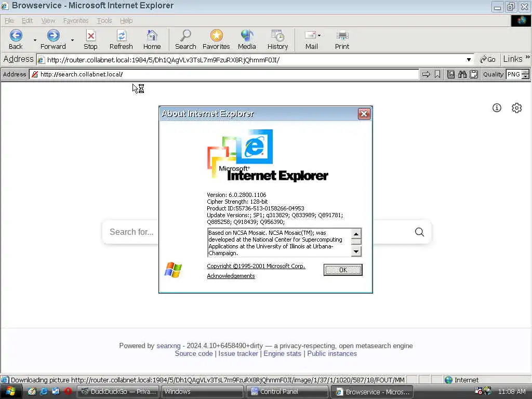532x399 pixels.
Task: Print the current page
Action: coord(342,39)
